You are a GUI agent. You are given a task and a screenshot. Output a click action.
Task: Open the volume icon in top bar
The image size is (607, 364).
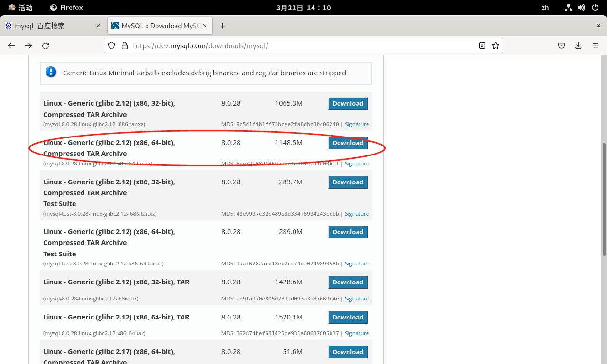[582, 8]
